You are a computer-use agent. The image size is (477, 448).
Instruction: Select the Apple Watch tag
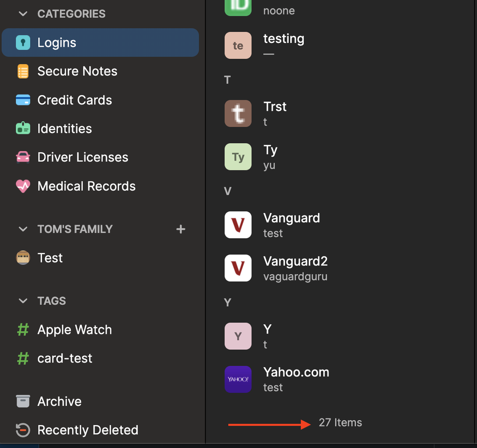[x=74, y=330]
